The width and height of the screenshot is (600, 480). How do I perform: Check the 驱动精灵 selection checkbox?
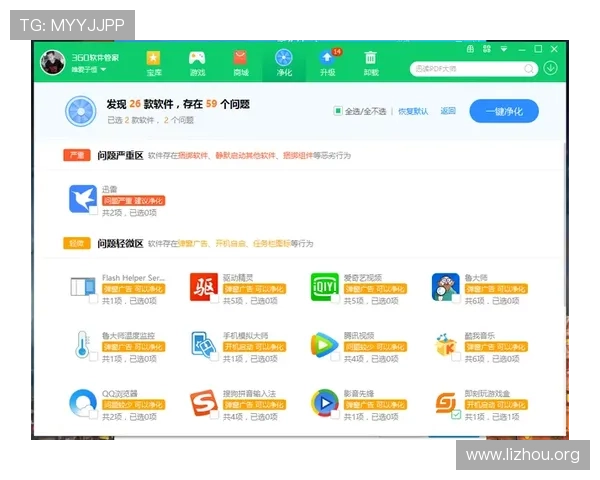[x=214, y=299]
